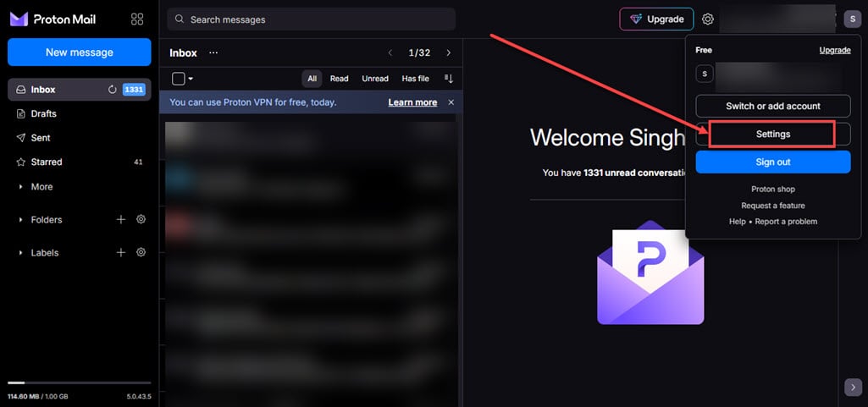Dismiss the Proton VPN banner

[x=451, y=102]
